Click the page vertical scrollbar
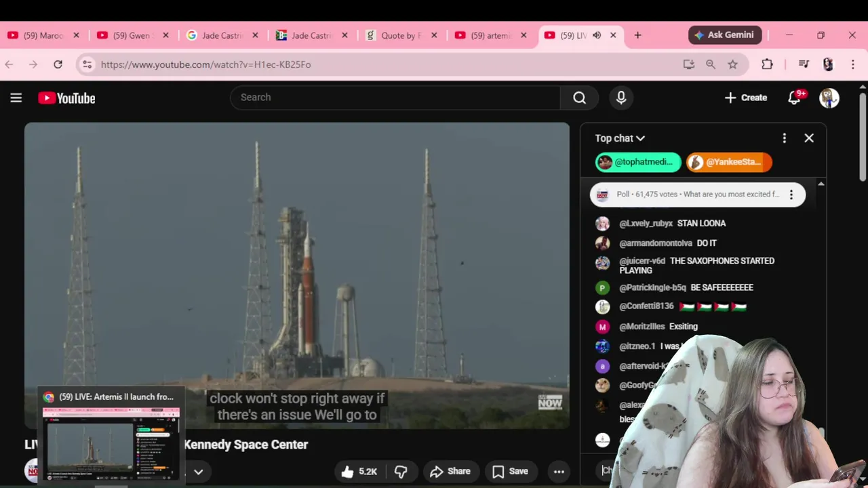 tap(863, 136)
